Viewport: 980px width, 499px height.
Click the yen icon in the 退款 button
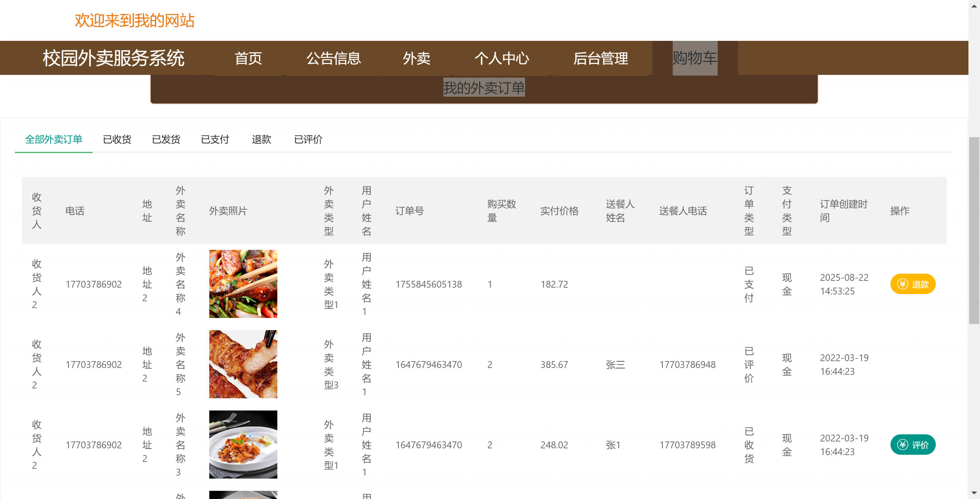pyautogui.click(x=903, y=284)
